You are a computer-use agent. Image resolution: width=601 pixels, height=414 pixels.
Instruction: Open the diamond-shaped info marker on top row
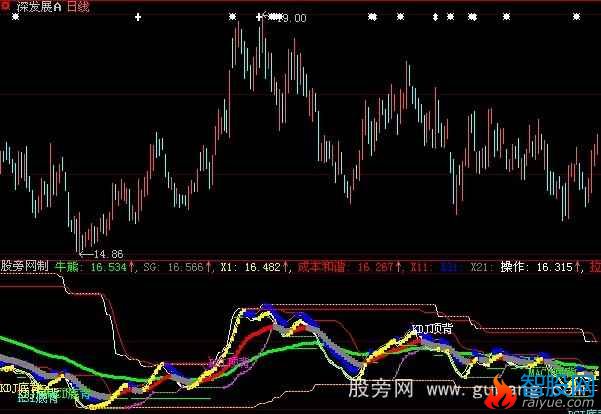[435, 17]
